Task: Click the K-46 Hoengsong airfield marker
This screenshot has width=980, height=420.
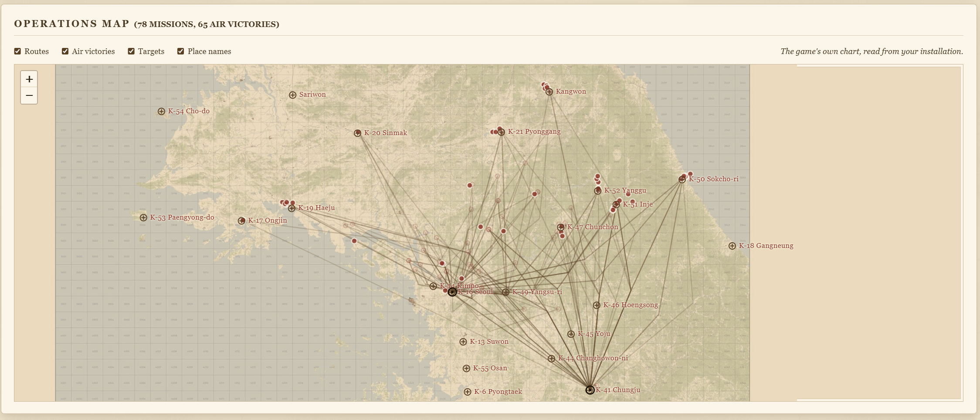Action: click(x=597, y=305)
